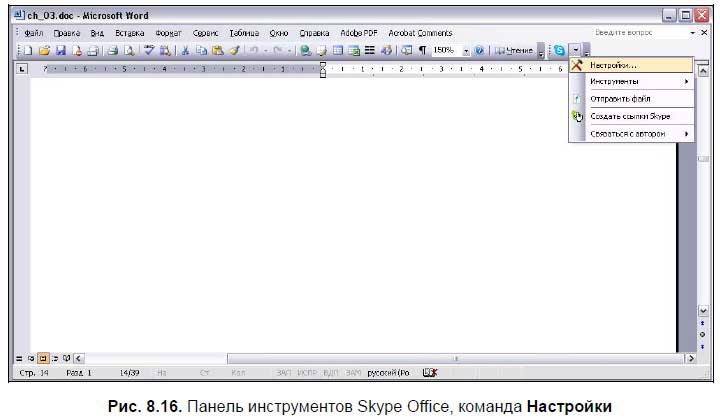Viewport: 720px width, 419px height.
Task: Toggle the show paragraph marks (¶) button
Action: point(422,50)
